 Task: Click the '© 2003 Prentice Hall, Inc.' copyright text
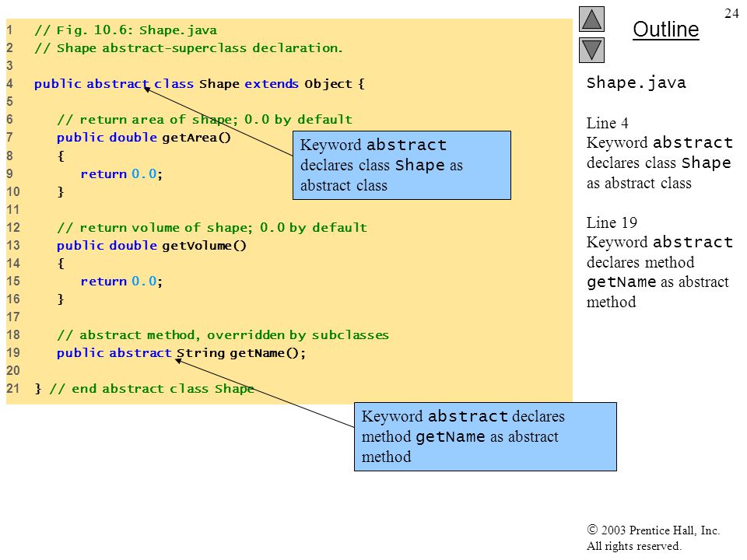point(653,530)
